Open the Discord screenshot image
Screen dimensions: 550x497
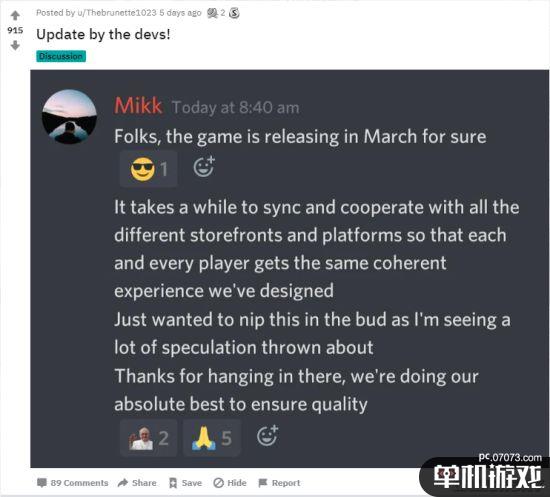290,269
